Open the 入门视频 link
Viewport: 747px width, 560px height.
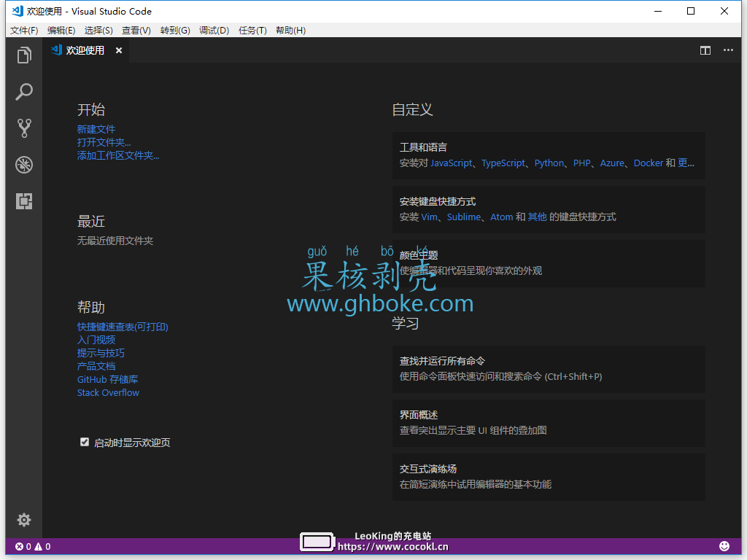[x=96, y=340]
